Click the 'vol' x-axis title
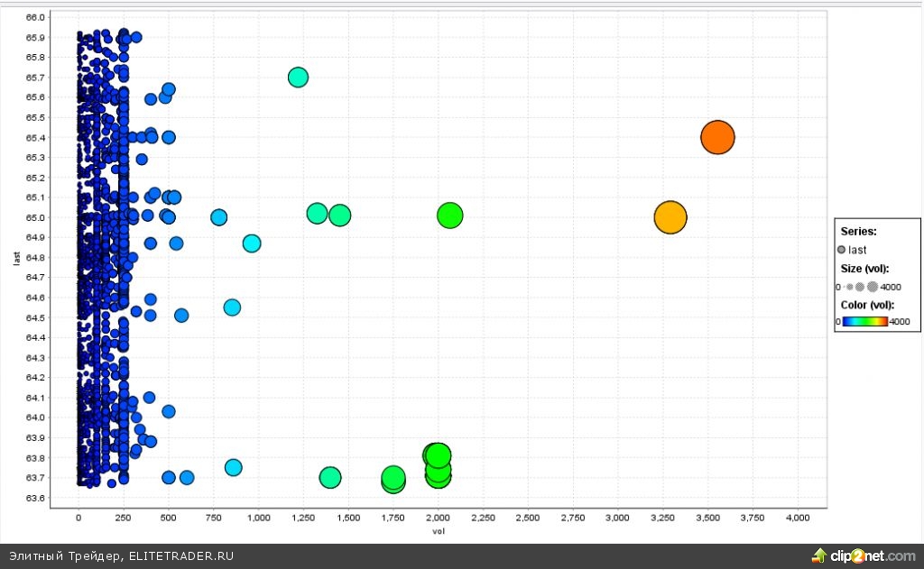924x569 pixels. [x=438, y=531]
